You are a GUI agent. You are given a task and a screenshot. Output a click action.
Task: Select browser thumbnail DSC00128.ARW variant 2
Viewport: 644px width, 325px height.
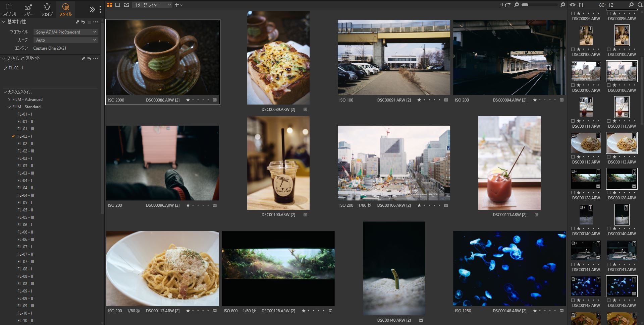coord(622,179)
